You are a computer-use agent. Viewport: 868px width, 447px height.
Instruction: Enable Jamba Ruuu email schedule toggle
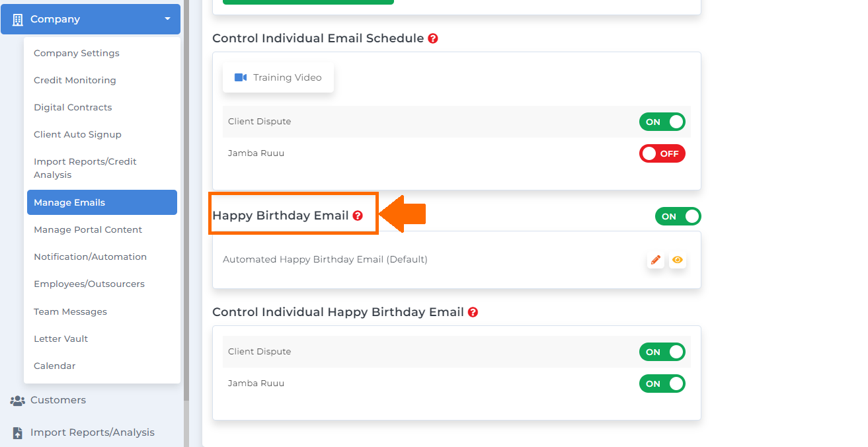click(x=662, y=153)
